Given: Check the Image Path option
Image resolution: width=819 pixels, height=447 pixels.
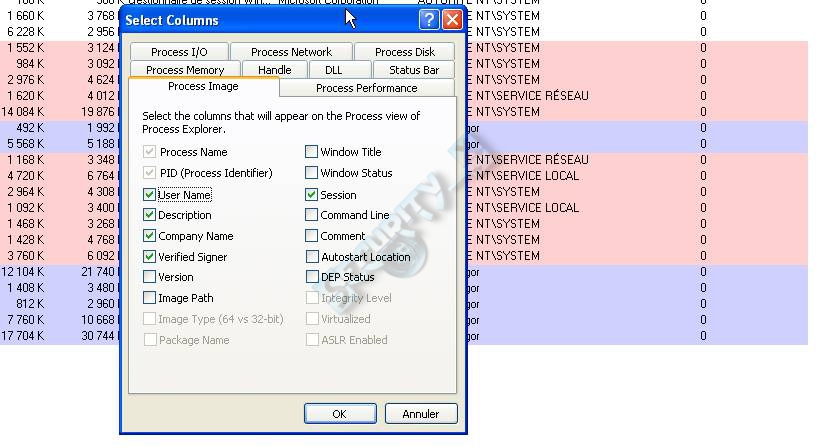Looking at the screenshot, I should 149,298.
